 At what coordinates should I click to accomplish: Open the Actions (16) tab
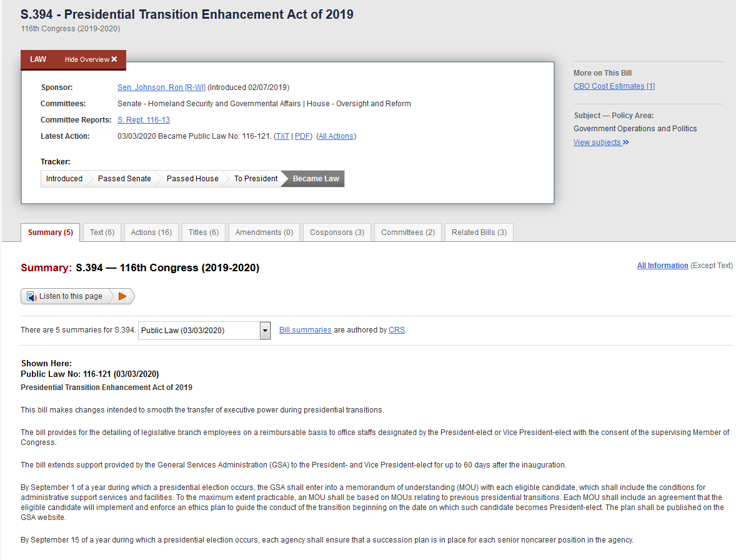click(151, 232)
